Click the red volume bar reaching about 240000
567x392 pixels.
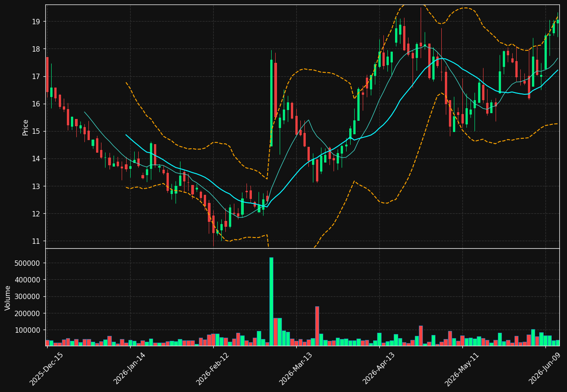point(317,326)
